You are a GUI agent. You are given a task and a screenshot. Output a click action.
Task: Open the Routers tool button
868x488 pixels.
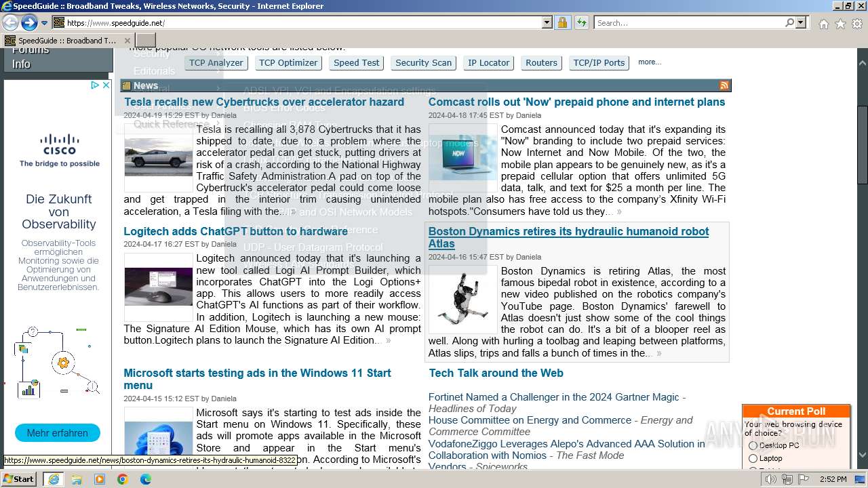click(x=541, y=63)
